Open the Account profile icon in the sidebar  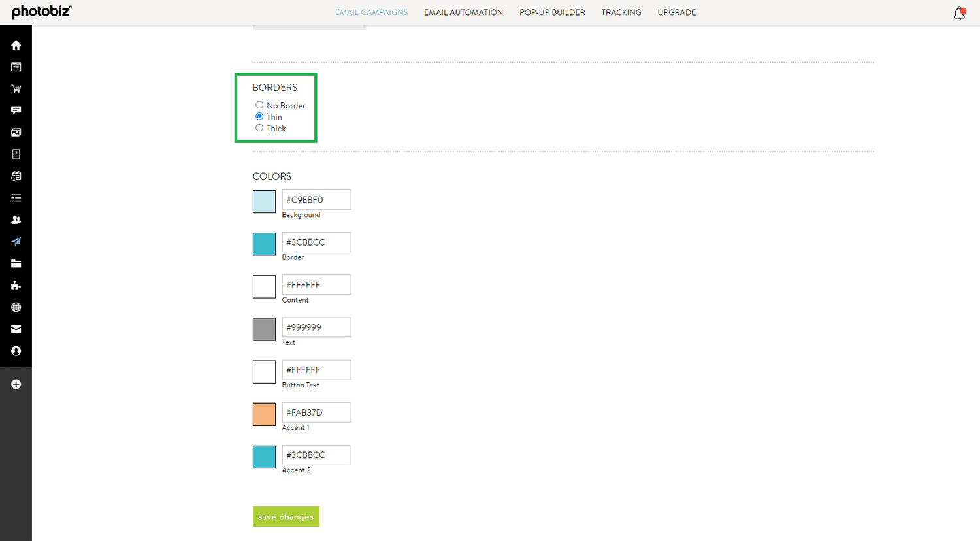click(x=16, y=351)
